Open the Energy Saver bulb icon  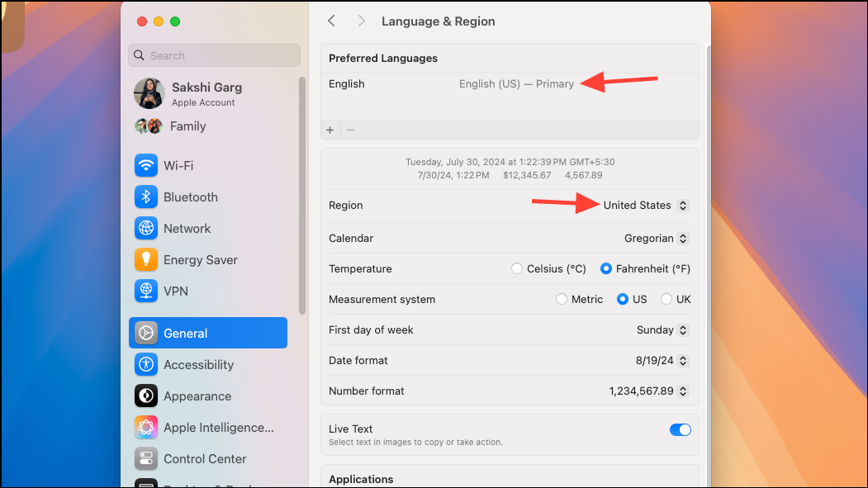[x=146, y=259]
